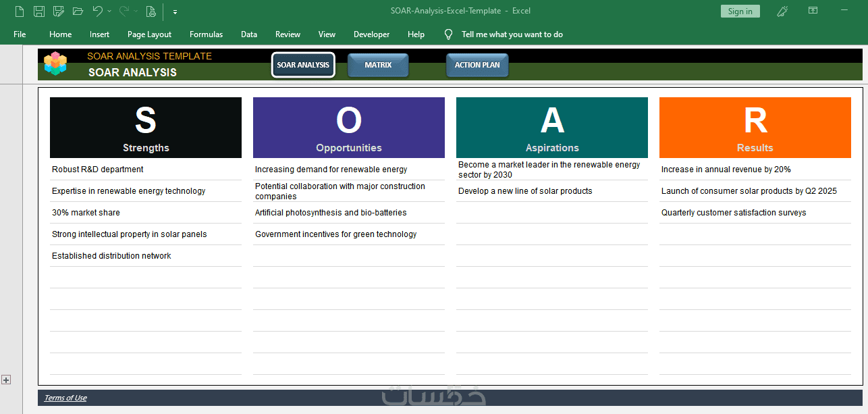Minimize the Excel window
This screenshot has width=868, height=414.
point(844,11)
